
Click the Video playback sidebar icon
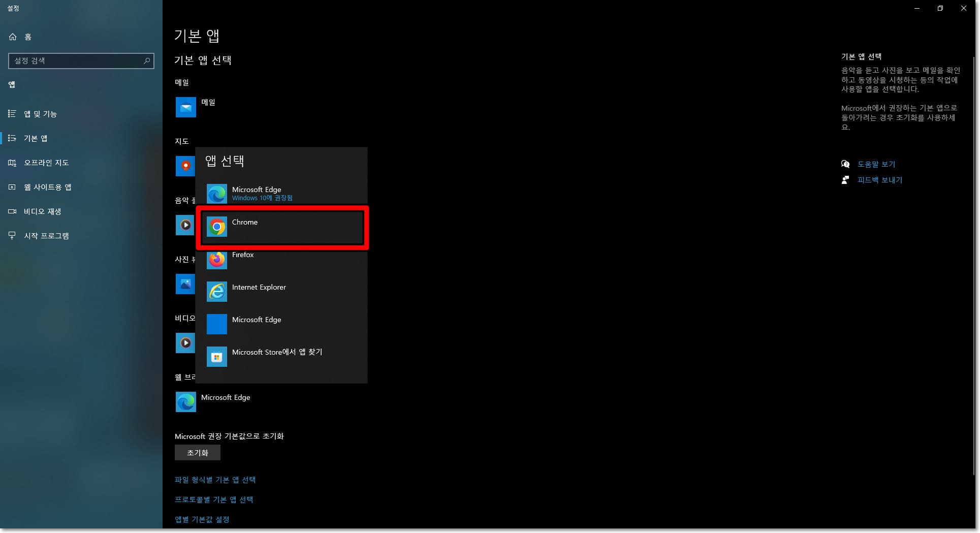(12, 211)
